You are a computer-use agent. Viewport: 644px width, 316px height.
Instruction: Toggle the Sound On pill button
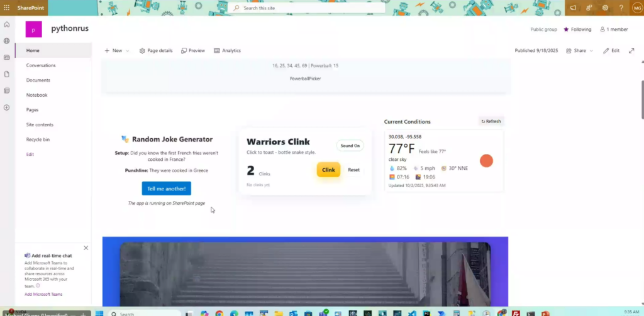[350, 146]
